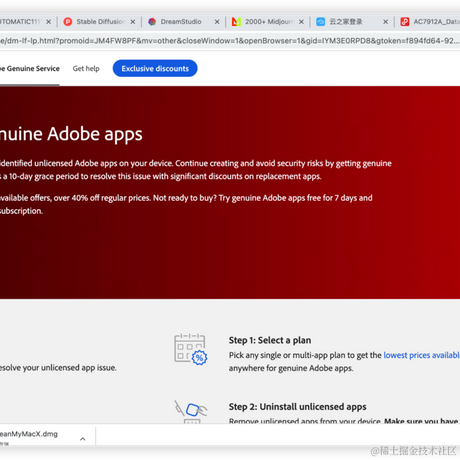The image size is (460, 460).
Task: Open the Get help nav link
Action: click(x=86, y=69)
